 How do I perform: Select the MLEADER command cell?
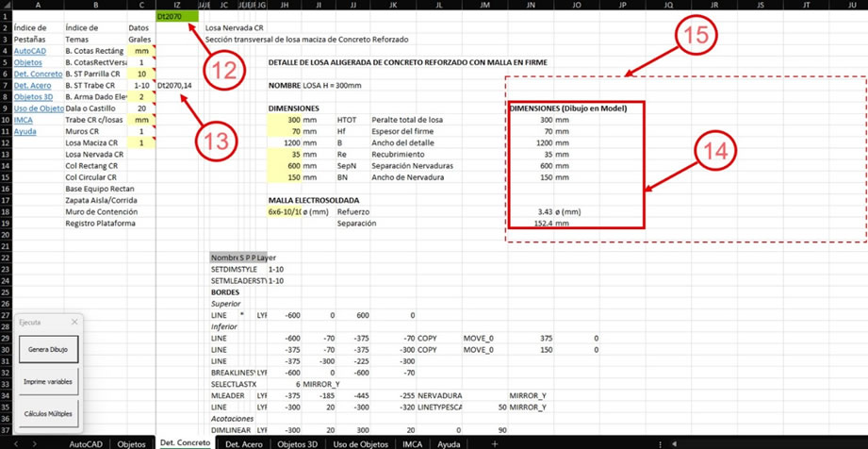pyautogui.click(x=226, y=396)
